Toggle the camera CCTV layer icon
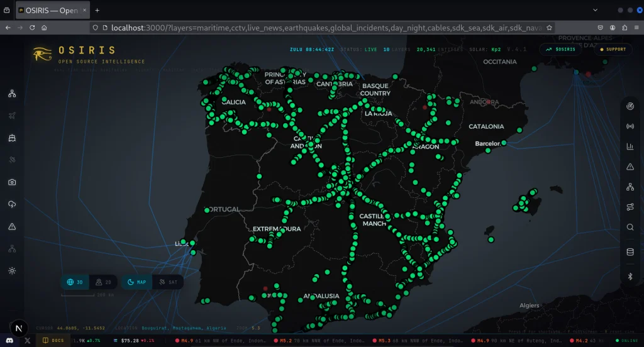The height and width of the screenshot is (347, 644). point(12,182)
